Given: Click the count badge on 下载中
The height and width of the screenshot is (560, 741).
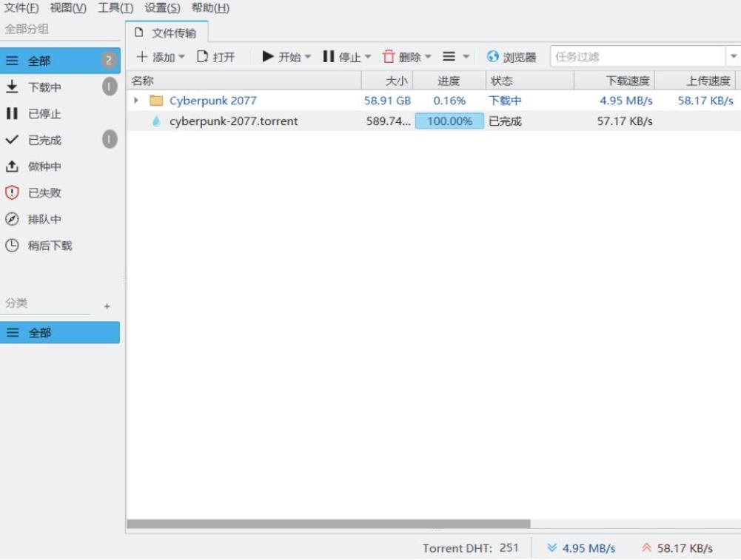Looking at the screenshot, I should click(x=110, y=87).
